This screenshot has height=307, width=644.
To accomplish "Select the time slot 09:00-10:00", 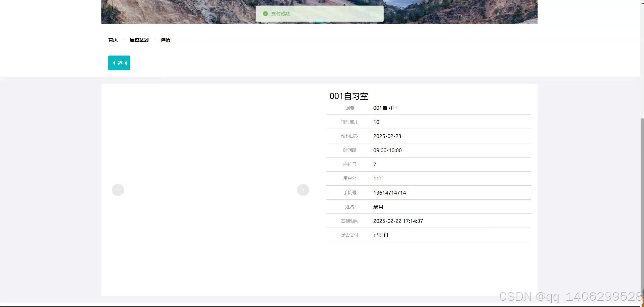I will (387, 150).
